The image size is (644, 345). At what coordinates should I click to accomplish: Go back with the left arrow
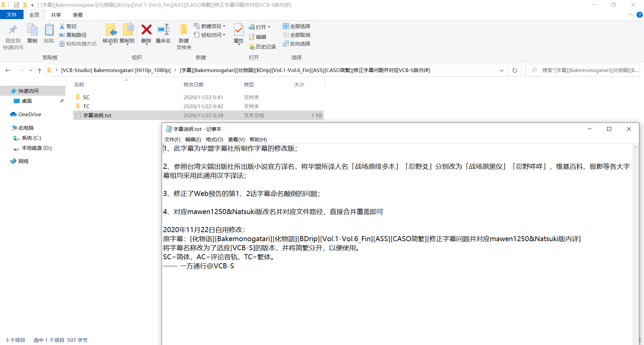pyautogui.click(x=8, y=70)
